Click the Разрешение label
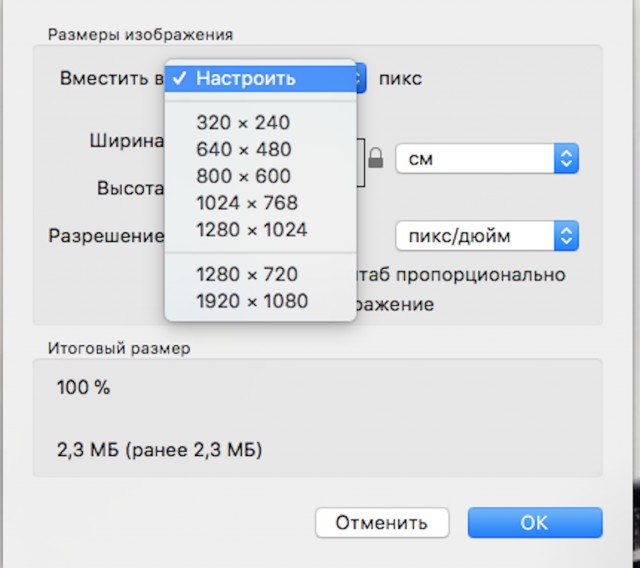This screenshot has height=568, width=640. point(106,236)
